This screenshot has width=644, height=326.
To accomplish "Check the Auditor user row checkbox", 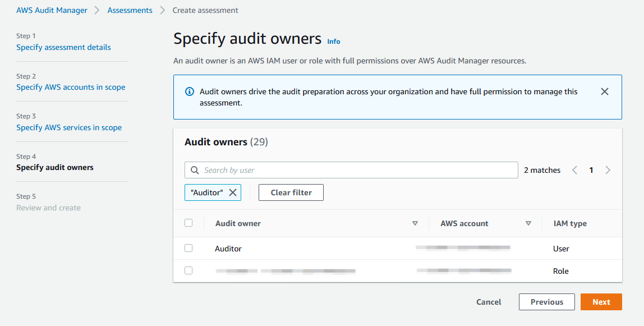I will (188, 248).
